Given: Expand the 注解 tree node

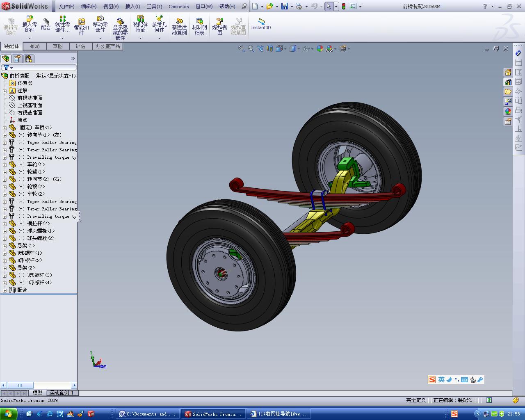Looking at the screenshot, I should coord(5,91).
